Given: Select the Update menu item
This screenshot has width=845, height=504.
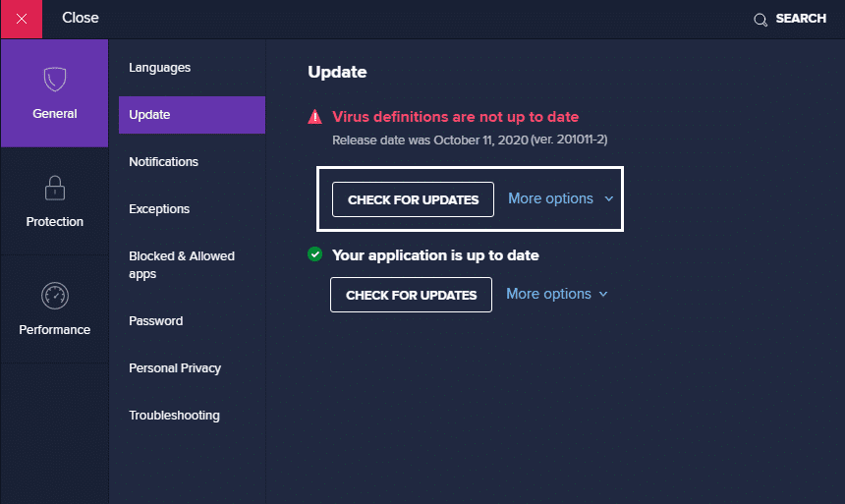Looking at the screenshot, I should pos(149,115).
